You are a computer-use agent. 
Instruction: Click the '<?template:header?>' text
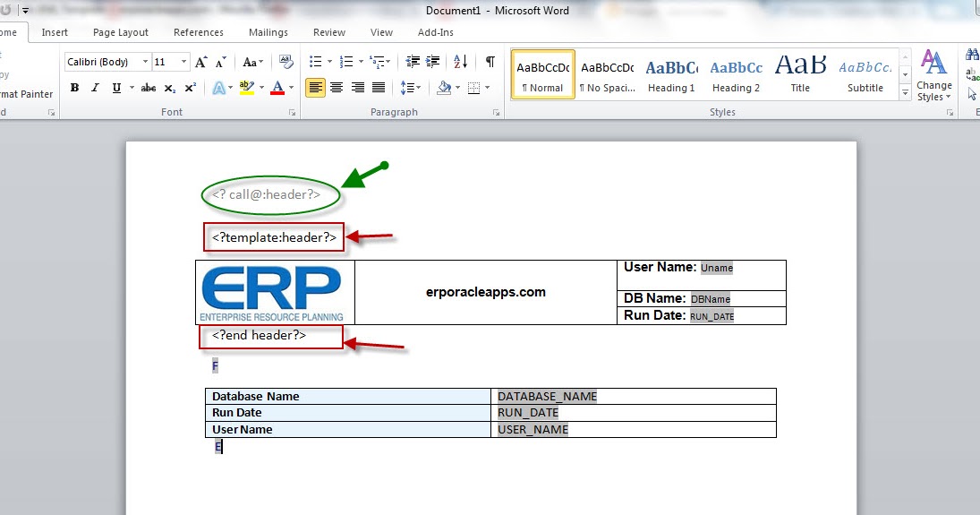pos(274,237)
